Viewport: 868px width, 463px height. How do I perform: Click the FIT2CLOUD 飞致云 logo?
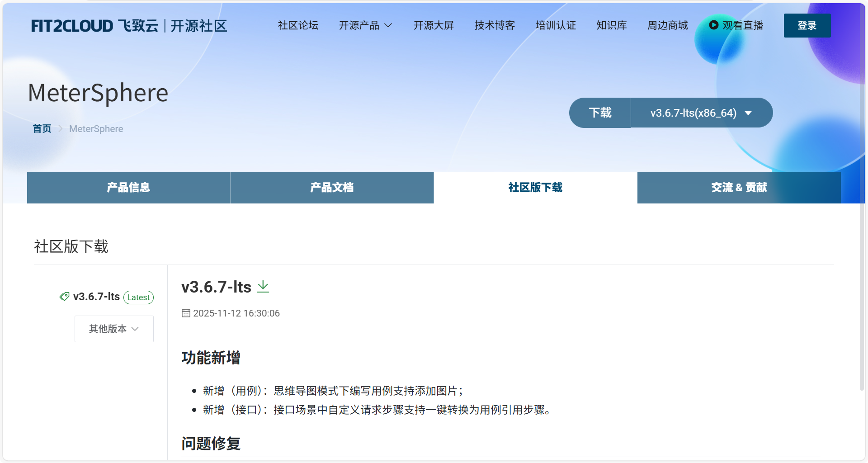[129, 26]
